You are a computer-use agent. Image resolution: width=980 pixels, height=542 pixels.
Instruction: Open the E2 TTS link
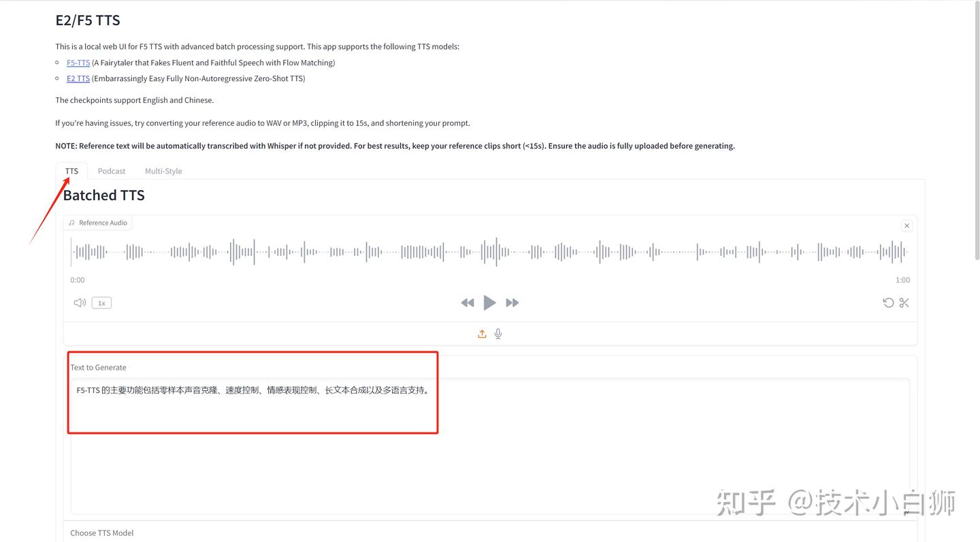point(78,78)
